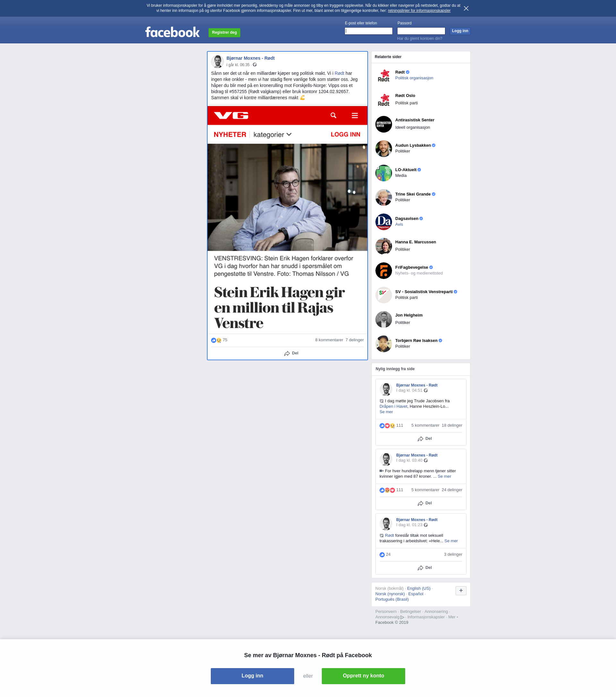Click the VG logo in article image
The width and height of the screenshot is (616, 697).
(231, 116)
